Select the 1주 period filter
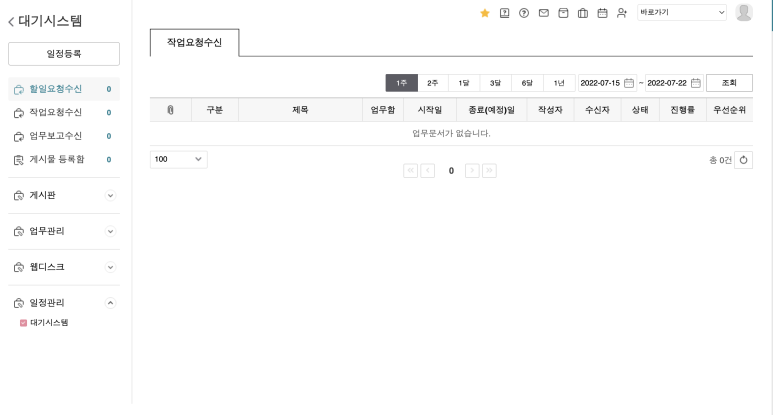Image resolution: width=773 pixels, height=415 pixels. [401, 83]
